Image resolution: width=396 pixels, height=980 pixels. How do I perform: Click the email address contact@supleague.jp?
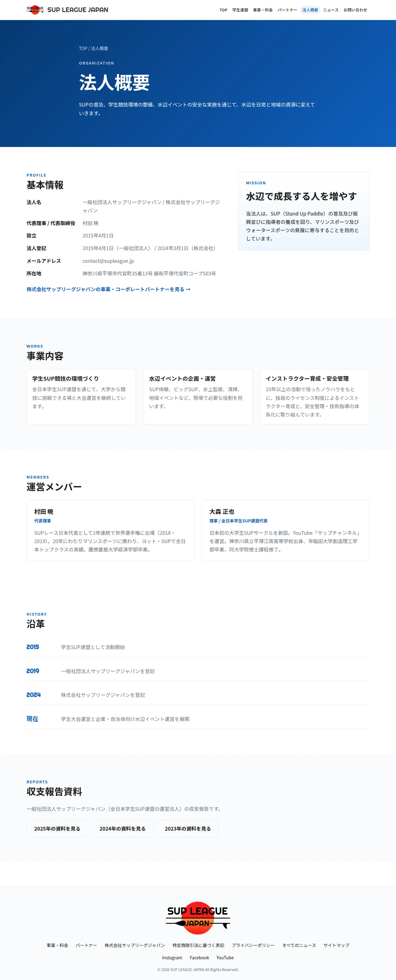(x=108, y=261)
